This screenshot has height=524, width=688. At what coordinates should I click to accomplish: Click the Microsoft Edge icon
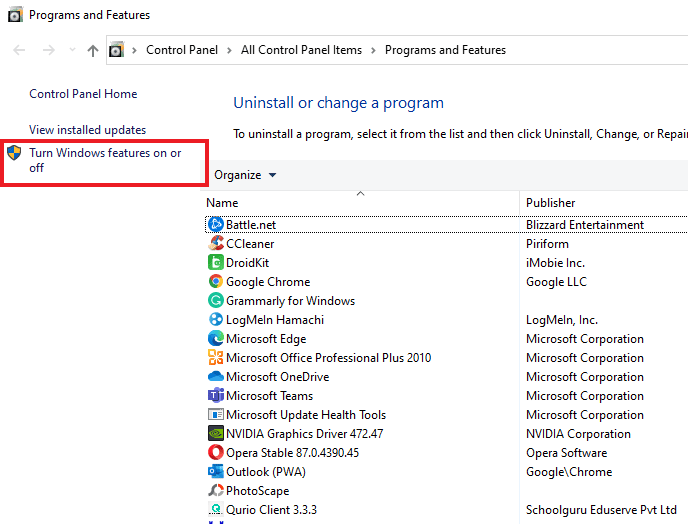click(x=216, y=339)
